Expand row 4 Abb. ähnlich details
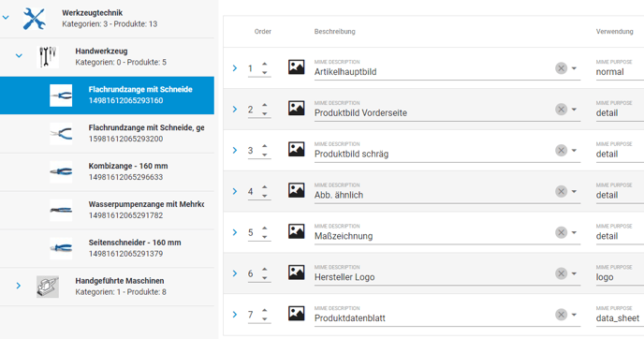Viewport: 644px width, 339px height. pyautogui.click(x=235, y=191)
